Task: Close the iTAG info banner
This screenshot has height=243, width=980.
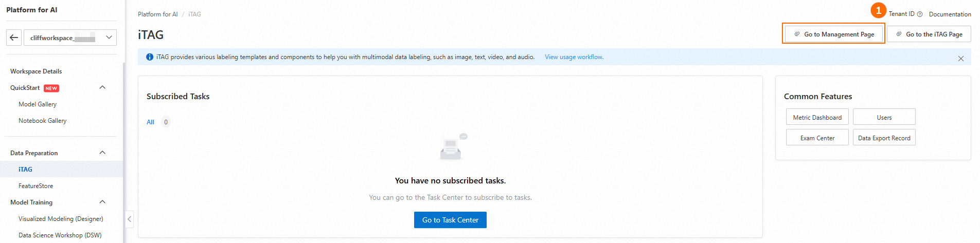Action: click(x=961, y=58)
